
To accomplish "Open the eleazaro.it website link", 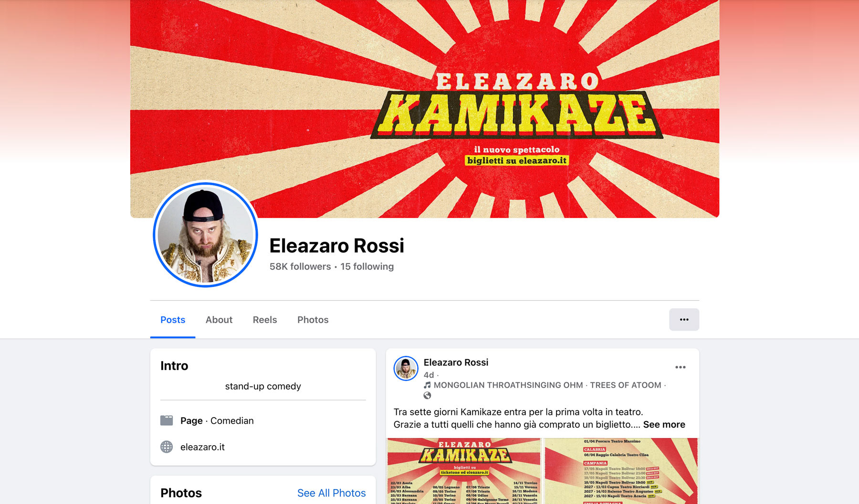I will 202,447.
